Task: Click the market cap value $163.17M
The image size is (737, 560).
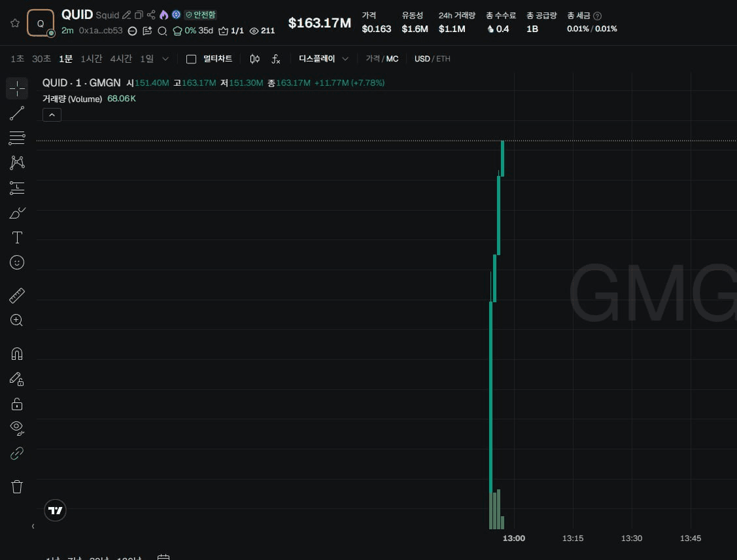Action: pyautogui.click(x=320, y=23)
